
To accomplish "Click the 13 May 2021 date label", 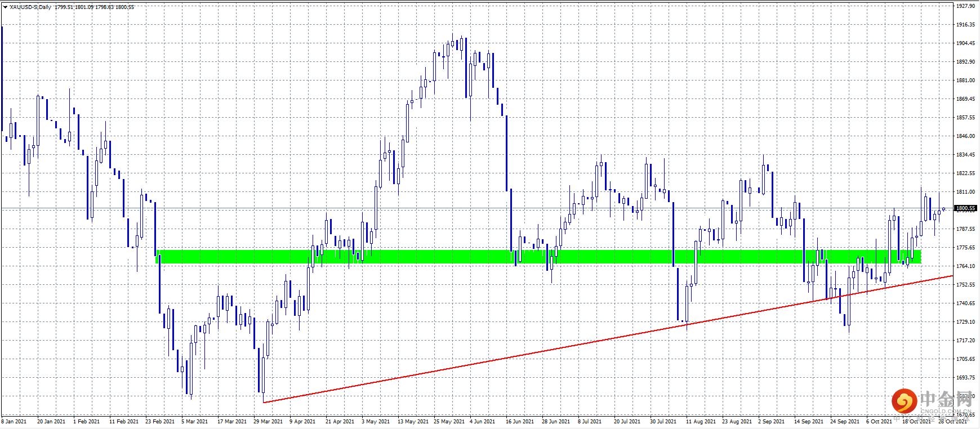I will click(413, 422).
